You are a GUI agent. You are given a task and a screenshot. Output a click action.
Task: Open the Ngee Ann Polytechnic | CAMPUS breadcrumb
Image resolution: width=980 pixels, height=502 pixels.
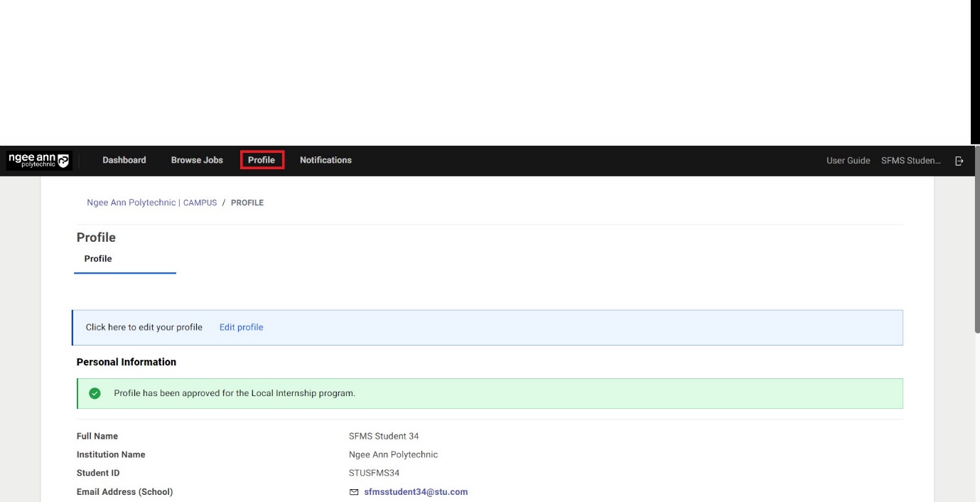click(151, 202)
